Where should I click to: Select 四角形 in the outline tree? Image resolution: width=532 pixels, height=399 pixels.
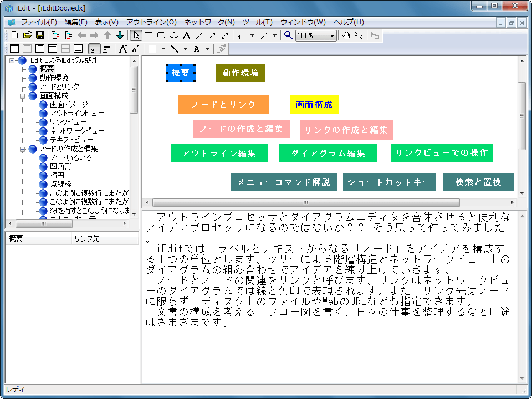tap(61, 167)
